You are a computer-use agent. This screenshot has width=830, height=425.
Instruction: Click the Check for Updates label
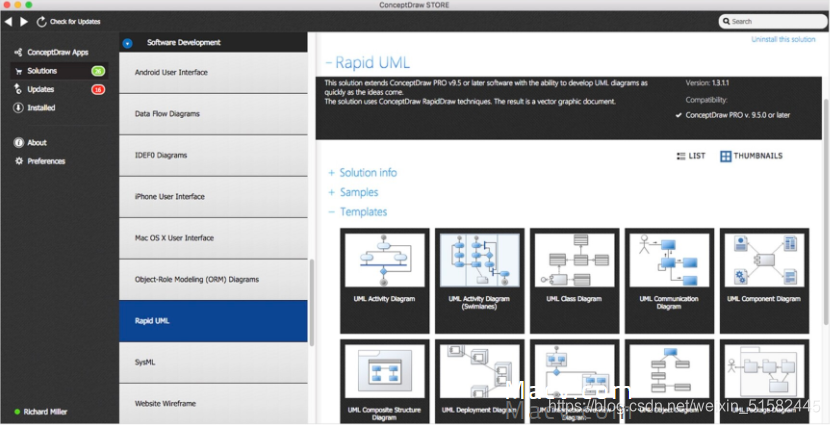[x=75, y=22]
